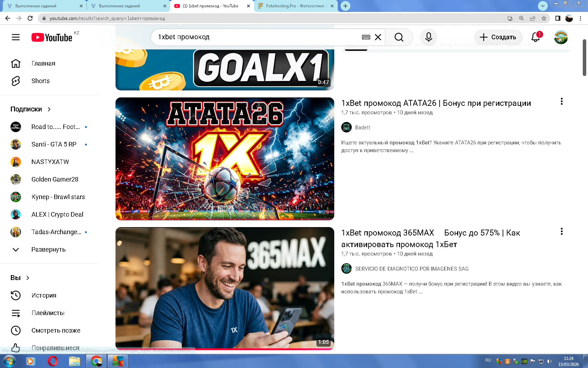Share this page from address bar

click(x=533, y=18)
